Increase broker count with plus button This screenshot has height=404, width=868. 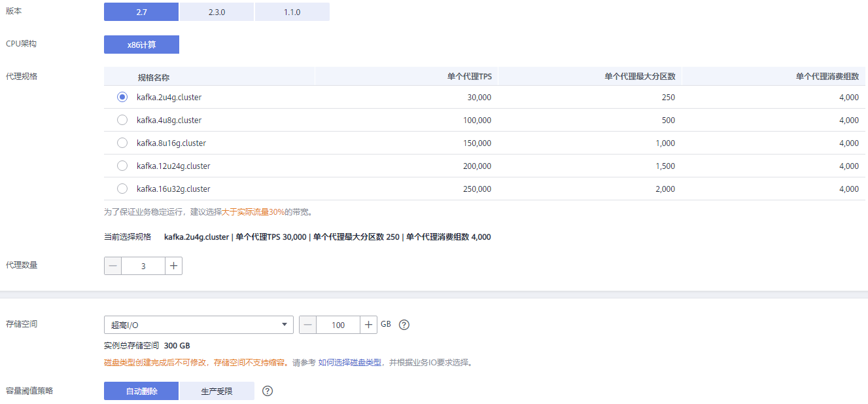pyautogui.click(x=173, y=266)
